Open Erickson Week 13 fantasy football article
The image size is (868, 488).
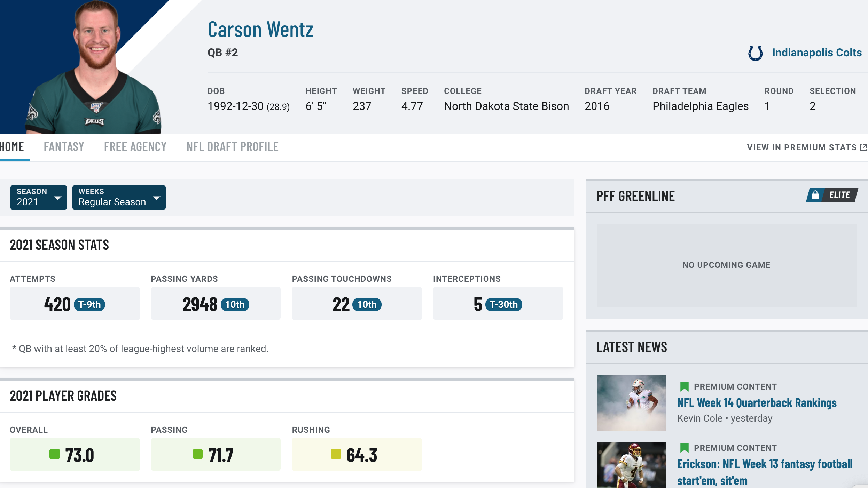[x=765, y=472]
